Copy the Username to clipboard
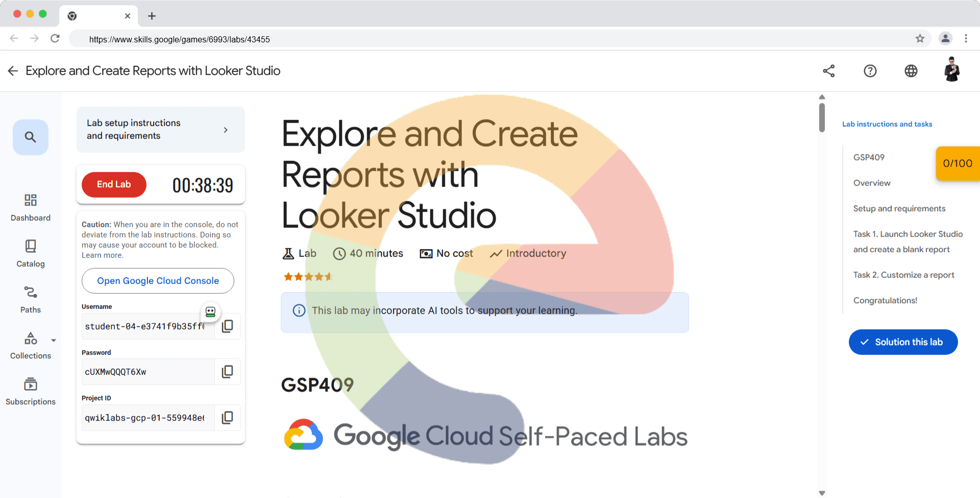Image resolution: width=980 pixels, height=498 pixels. click(228, 326)
